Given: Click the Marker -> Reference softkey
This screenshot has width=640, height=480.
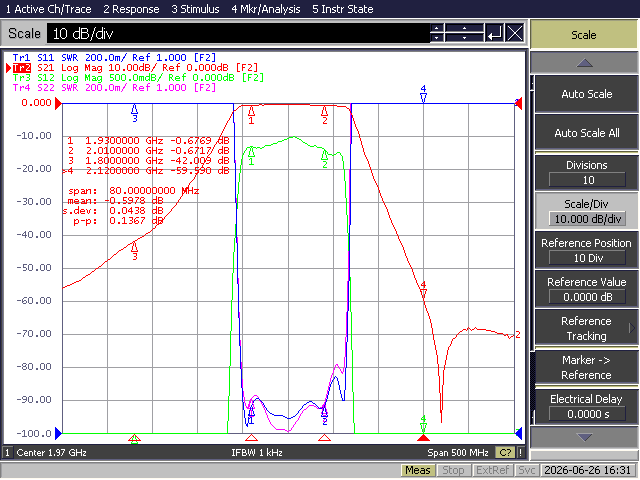Looking at the screenshot, I should [586, 367].
